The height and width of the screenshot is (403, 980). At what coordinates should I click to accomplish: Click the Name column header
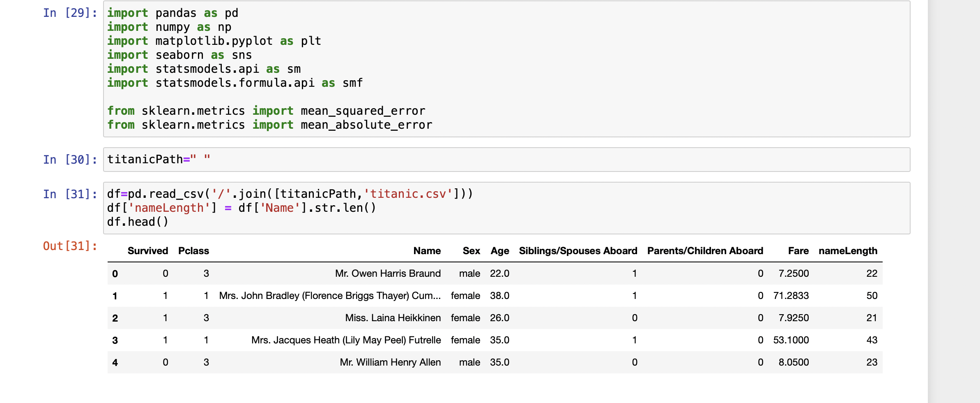427,251
